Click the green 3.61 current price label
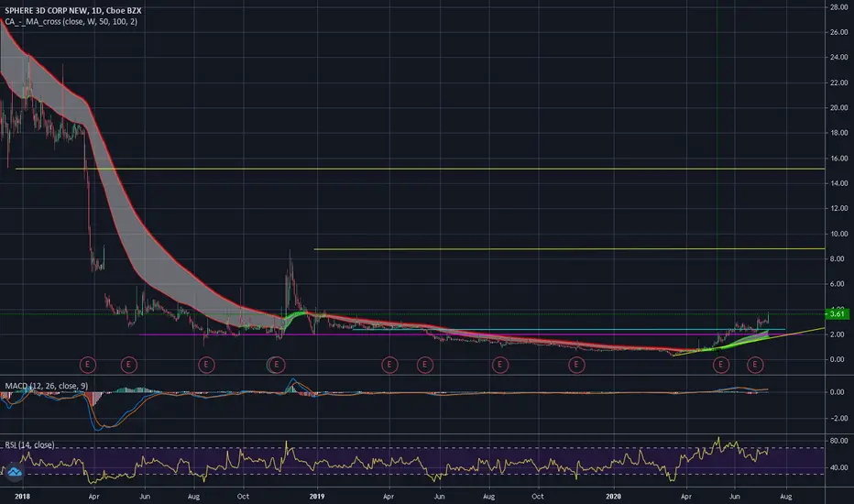 pos(838,313)
